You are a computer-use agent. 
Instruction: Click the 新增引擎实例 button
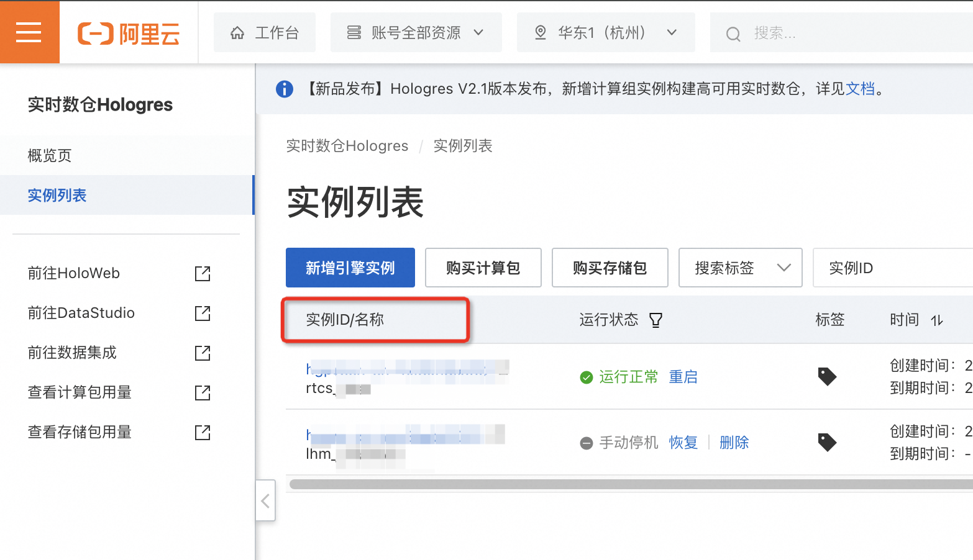click(350, 268)
